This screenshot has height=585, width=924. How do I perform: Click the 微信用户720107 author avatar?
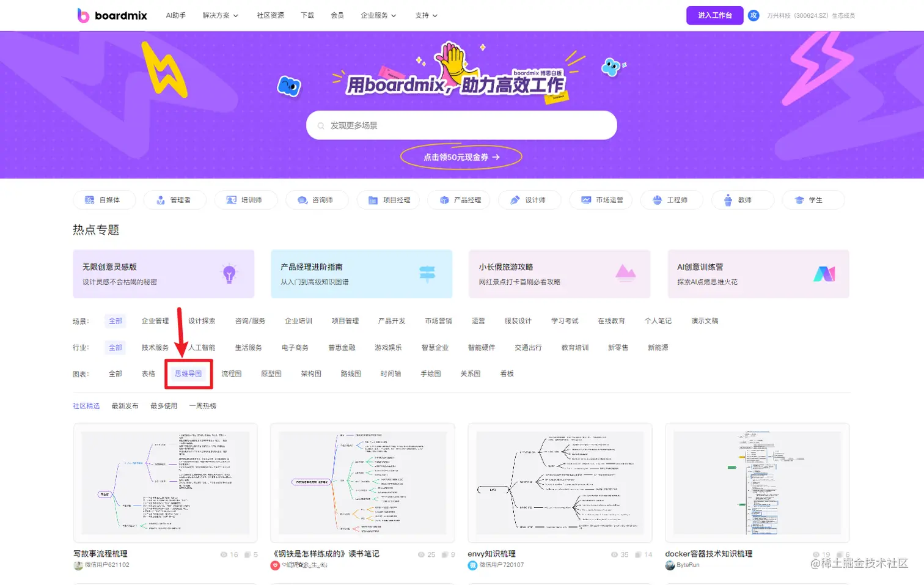(472, 565)
